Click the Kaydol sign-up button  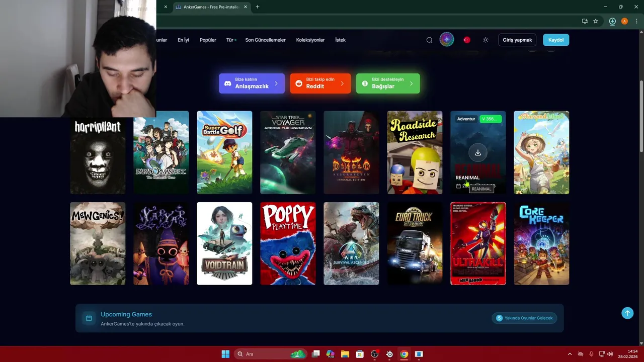556,40
